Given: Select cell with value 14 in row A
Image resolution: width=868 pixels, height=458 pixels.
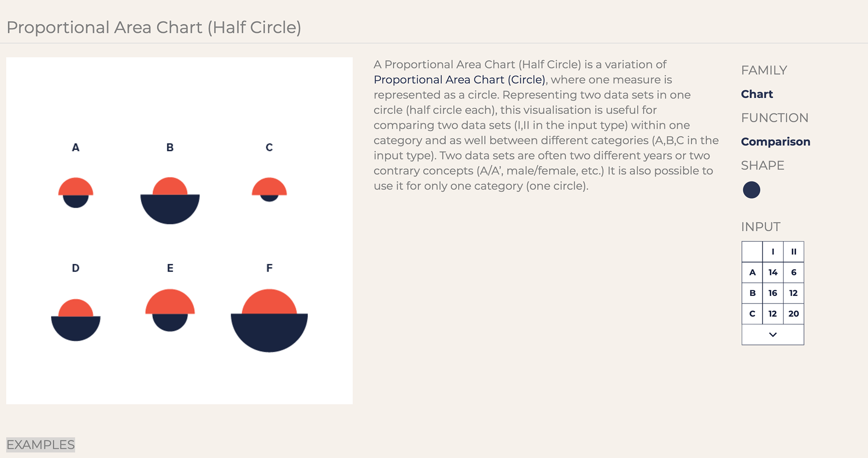Looking at the screenshot, I should point(773,272).
